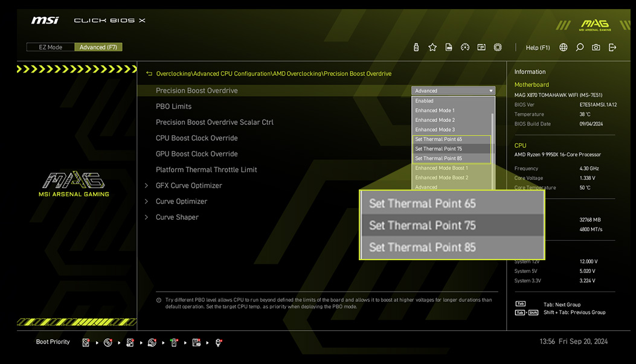Click the CPU chip icon in toolbar

[x=498, y=47]
